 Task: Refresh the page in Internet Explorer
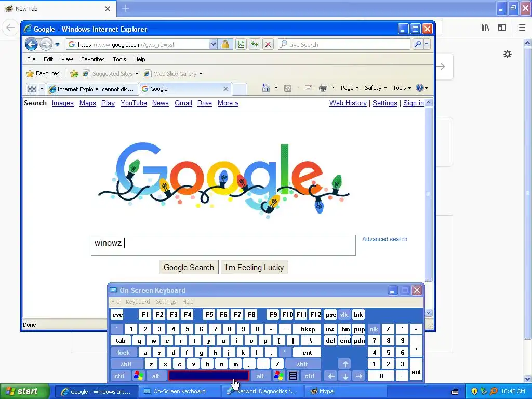[x=255, y=45]
